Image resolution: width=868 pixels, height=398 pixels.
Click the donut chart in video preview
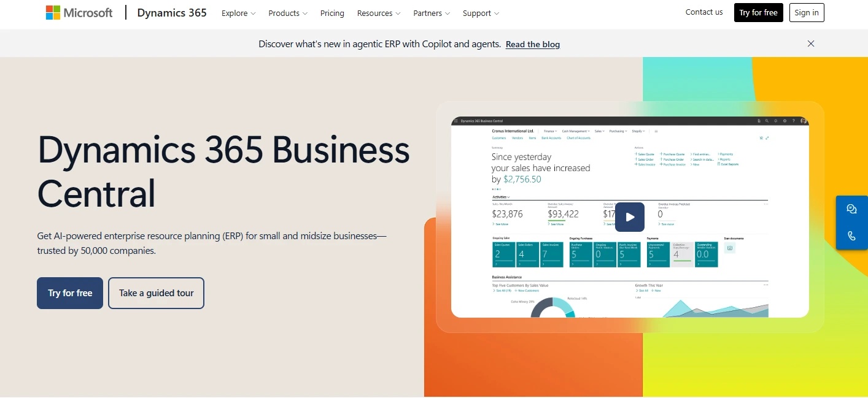coord(552,308)
